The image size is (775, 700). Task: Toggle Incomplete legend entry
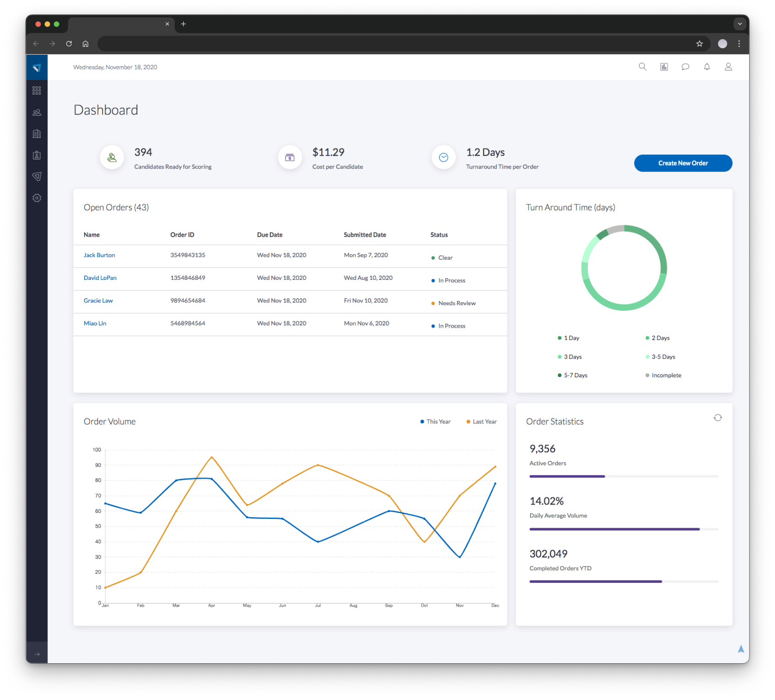(x=663, y=376)
